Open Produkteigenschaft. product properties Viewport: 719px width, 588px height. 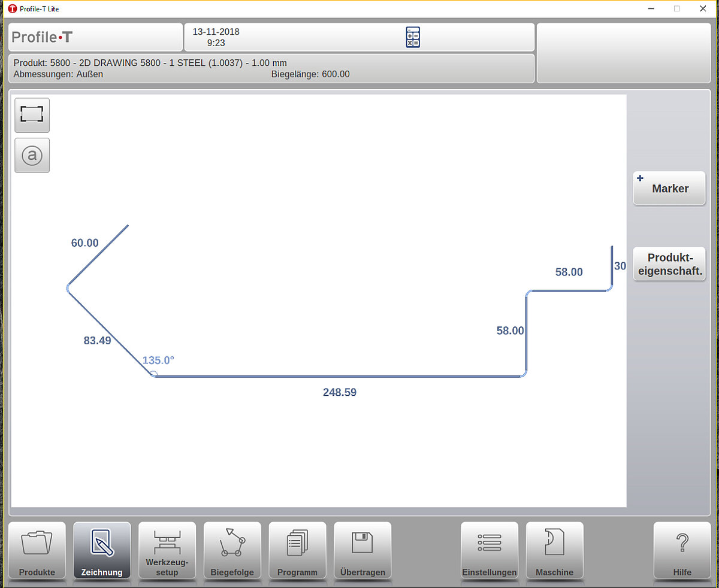coord(669,264)
